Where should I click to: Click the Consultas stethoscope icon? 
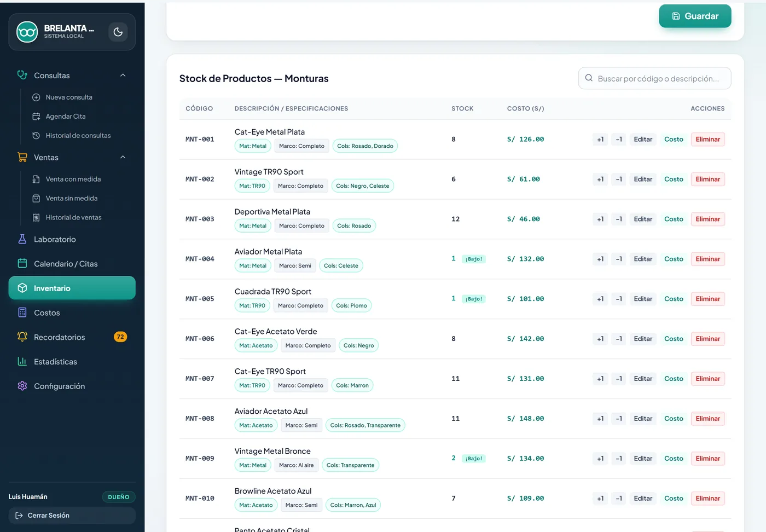(x=22, y=75)
